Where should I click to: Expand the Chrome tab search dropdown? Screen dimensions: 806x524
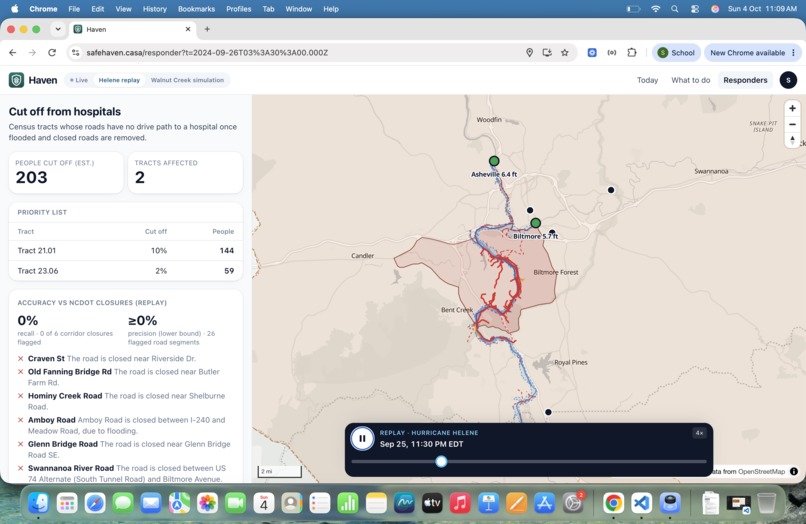(58, 29)
